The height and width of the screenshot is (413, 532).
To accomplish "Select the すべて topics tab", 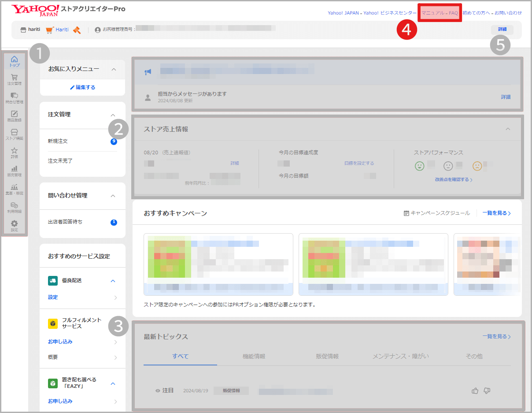I will pos(180,356).
